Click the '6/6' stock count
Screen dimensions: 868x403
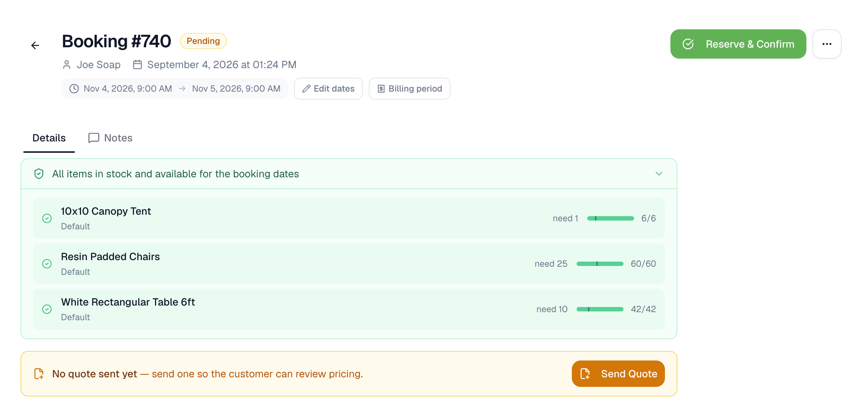[x=648, y=218]
